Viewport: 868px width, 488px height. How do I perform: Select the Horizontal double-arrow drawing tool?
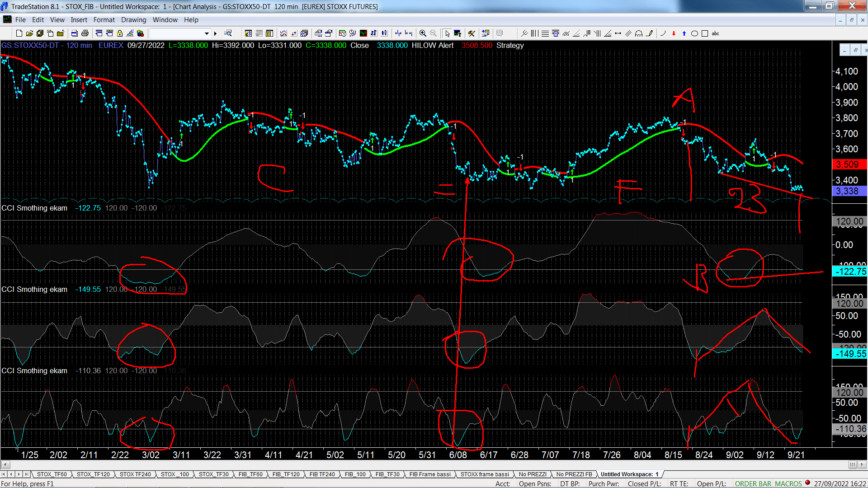coord(618,33)
